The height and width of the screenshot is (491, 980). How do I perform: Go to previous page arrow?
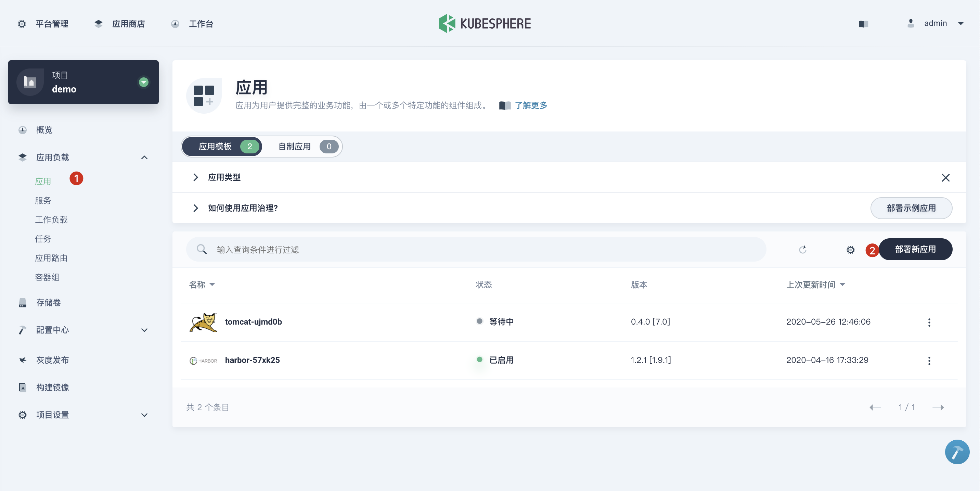pyautogui.click(x=875, y=407)
